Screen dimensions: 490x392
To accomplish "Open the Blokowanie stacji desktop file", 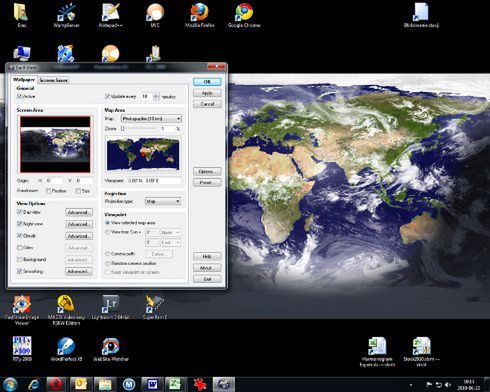I will (x=421, y=15).
